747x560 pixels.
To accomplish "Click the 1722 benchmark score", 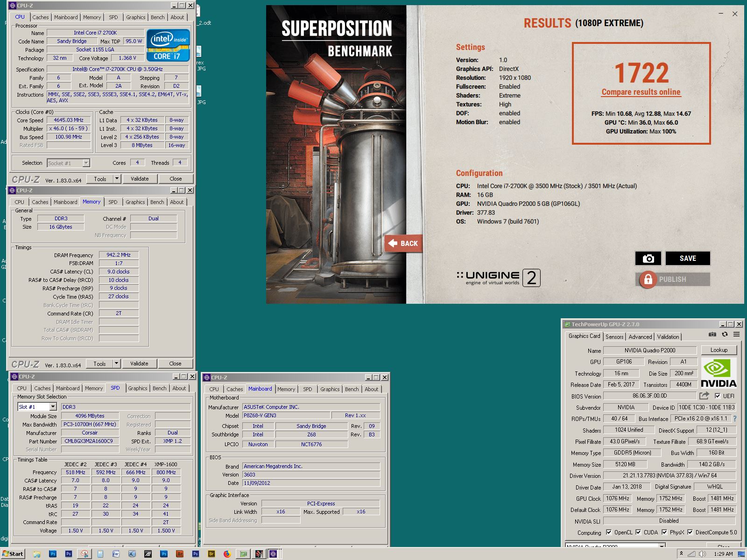I will (x=641, y=73).
